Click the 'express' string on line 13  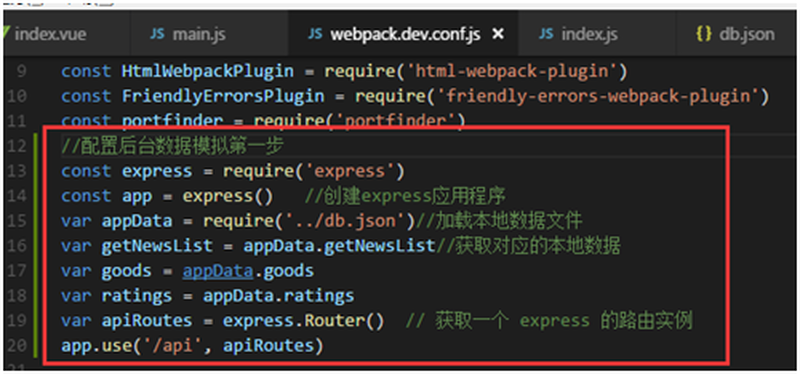point(349,171)
